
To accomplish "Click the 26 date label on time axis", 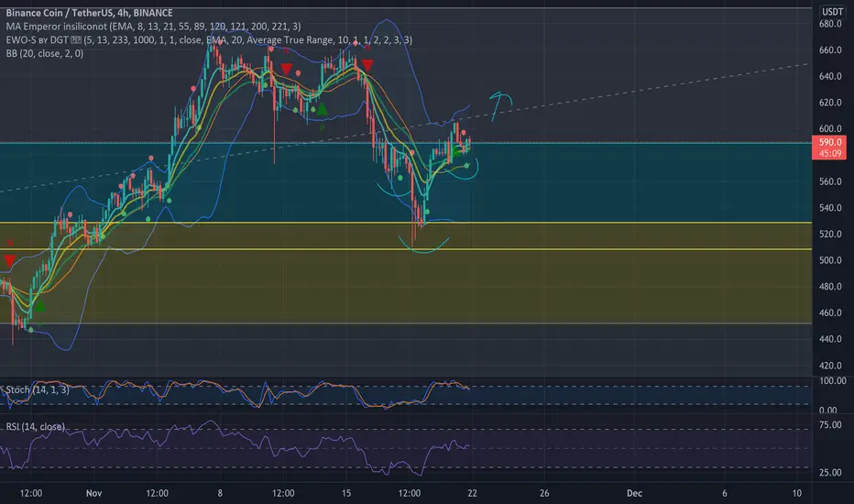I will 544,493.
